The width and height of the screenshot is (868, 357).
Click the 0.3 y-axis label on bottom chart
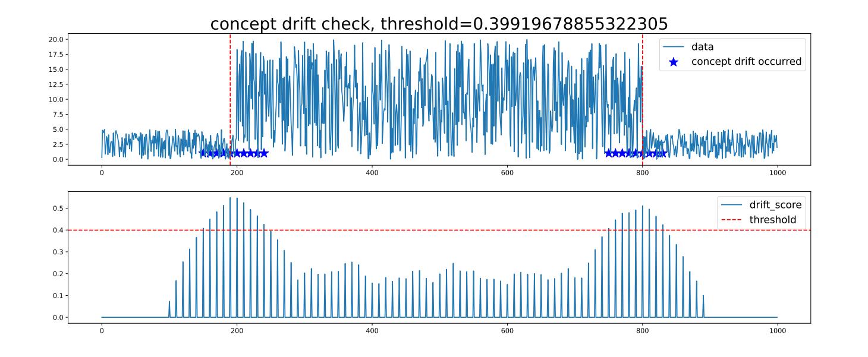pyautogui.click(x=58, y=252)
